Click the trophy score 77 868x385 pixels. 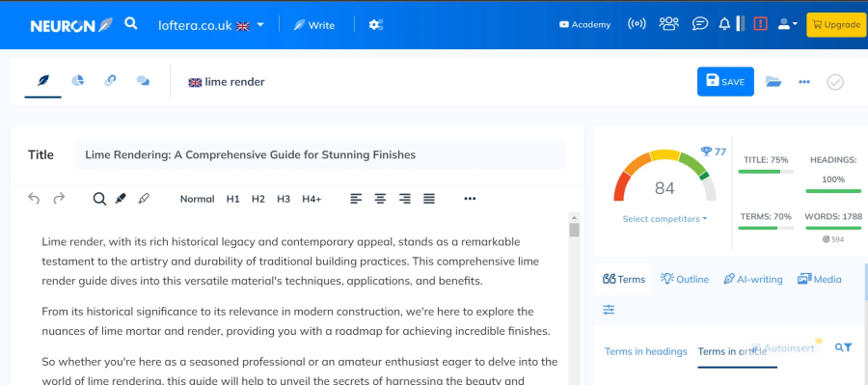(x=714, y=151)
